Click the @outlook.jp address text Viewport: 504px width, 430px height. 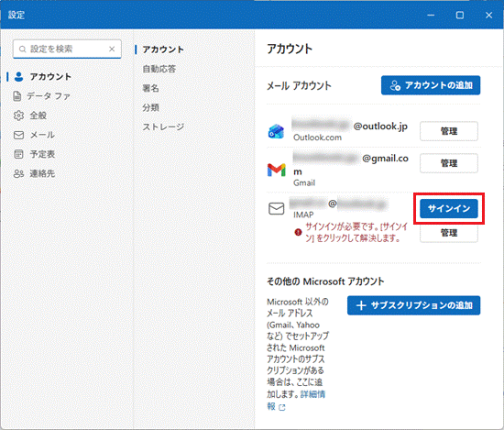(x=380, y=127)
